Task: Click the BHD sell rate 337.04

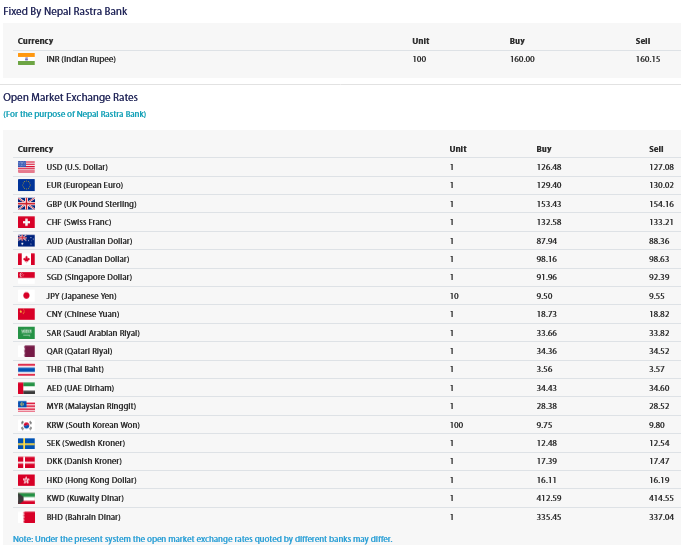Action: 661,517
